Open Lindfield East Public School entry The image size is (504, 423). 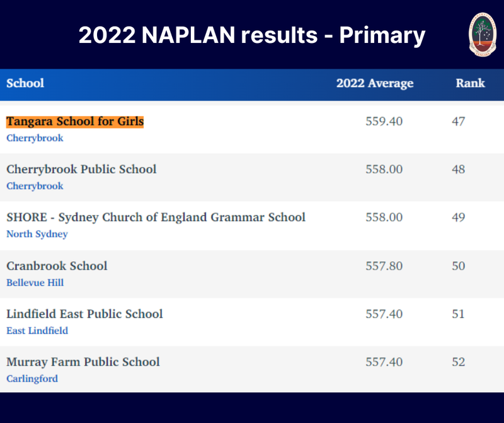point(84,314)
